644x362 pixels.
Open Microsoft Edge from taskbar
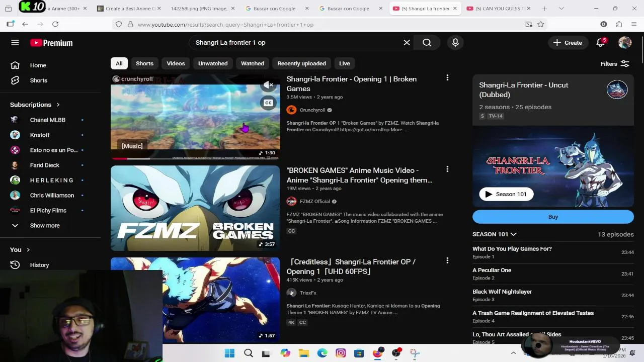click(x=322, y=353)
